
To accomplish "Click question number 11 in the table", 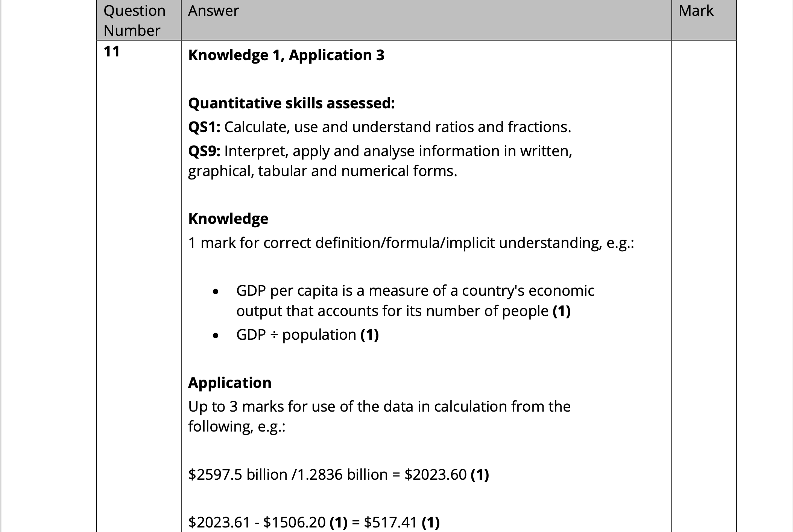I will point(112,52).
